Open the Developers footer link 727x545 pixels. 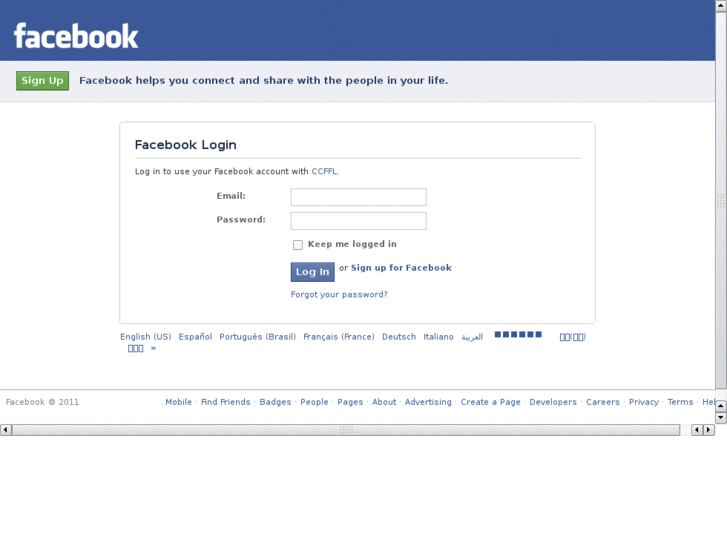553,402
